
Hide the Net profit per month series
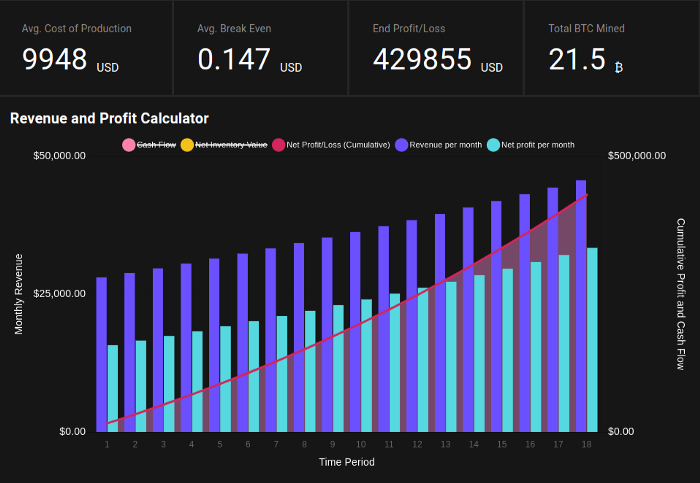pyautogui.click(x=531, y=145)
